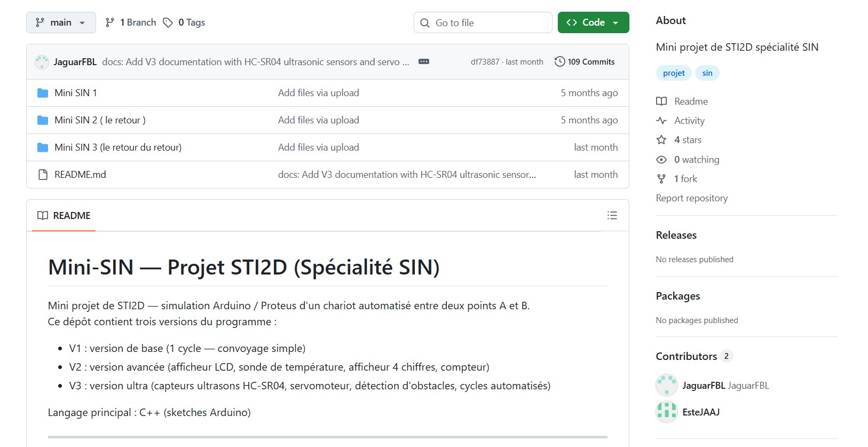Click the watching eye icon

click(661, 160)
